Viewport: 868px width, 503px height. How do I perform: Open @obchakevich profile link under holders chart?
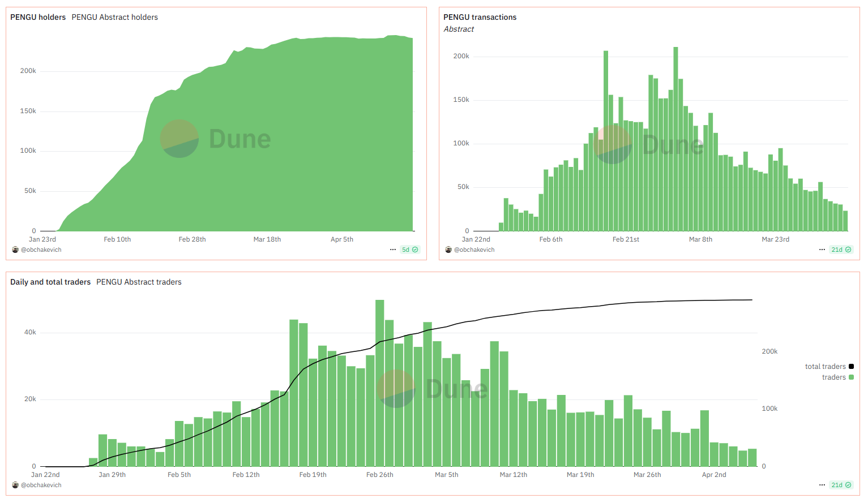[41, 250]
